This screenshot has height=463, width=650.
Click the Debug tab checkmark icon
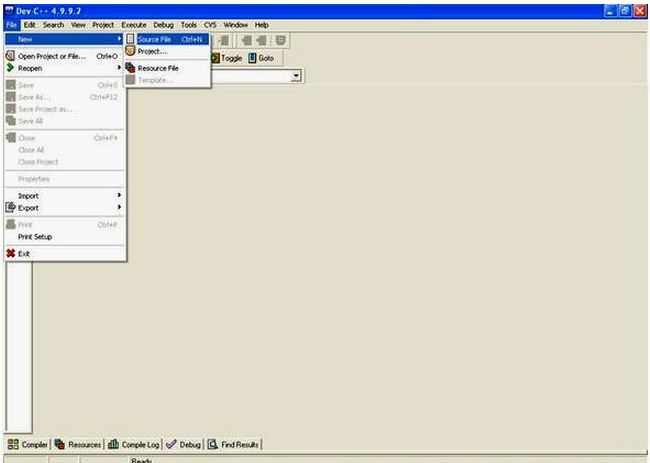(x=171, y=444)
